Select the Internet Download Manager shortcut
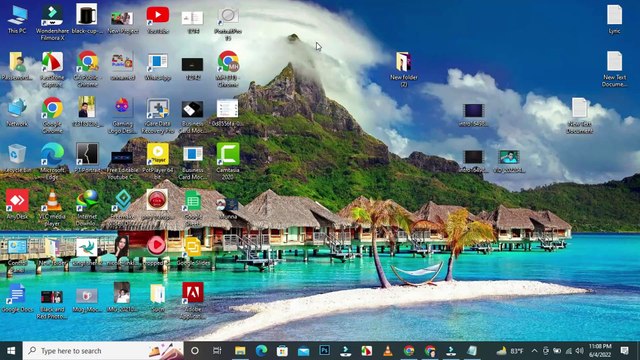The image size is (640, 360). coord(87,208)
